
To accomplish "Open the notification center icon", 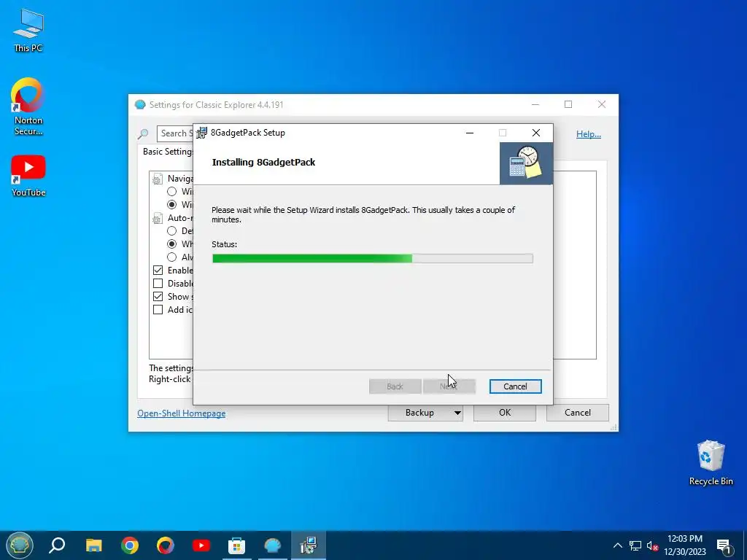I will (x=724, y=545).
